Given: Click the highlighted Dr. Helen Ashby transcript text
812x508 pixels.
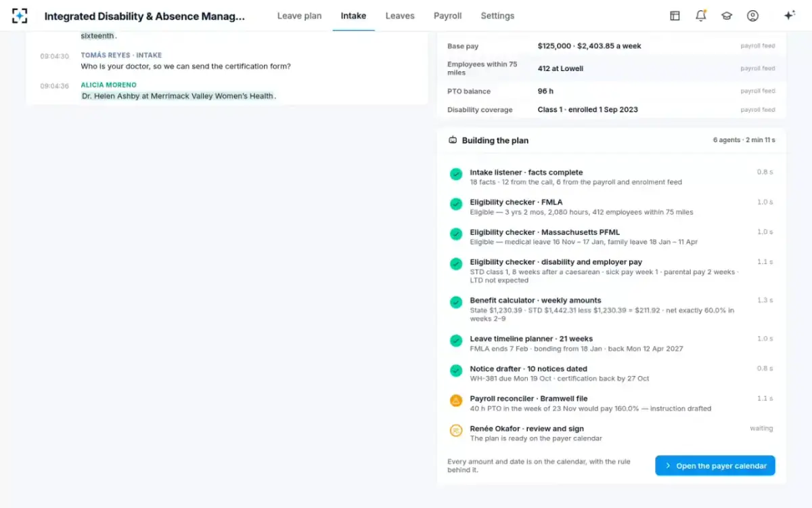Looking at the screenshot, I should 178,96.
